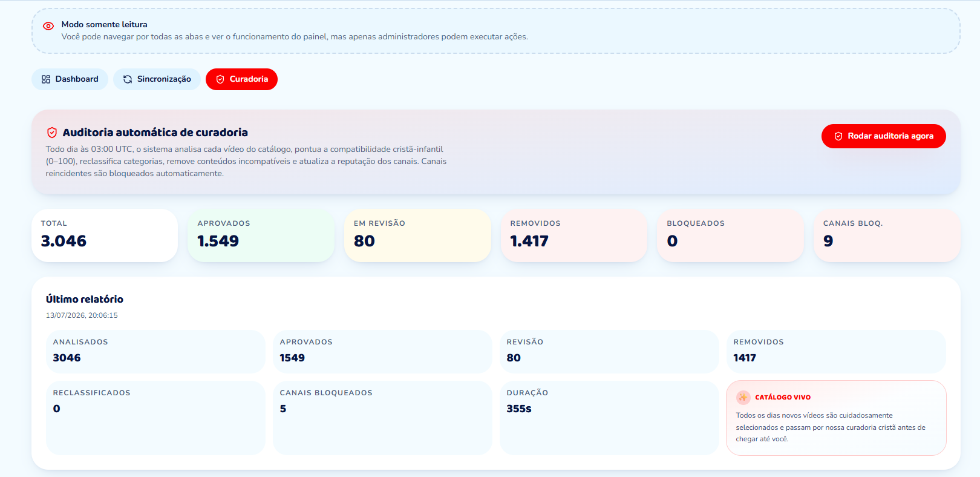980x477 pixels.
Task: Click shield icon in Rodar auditoria button
Action: 838,136
